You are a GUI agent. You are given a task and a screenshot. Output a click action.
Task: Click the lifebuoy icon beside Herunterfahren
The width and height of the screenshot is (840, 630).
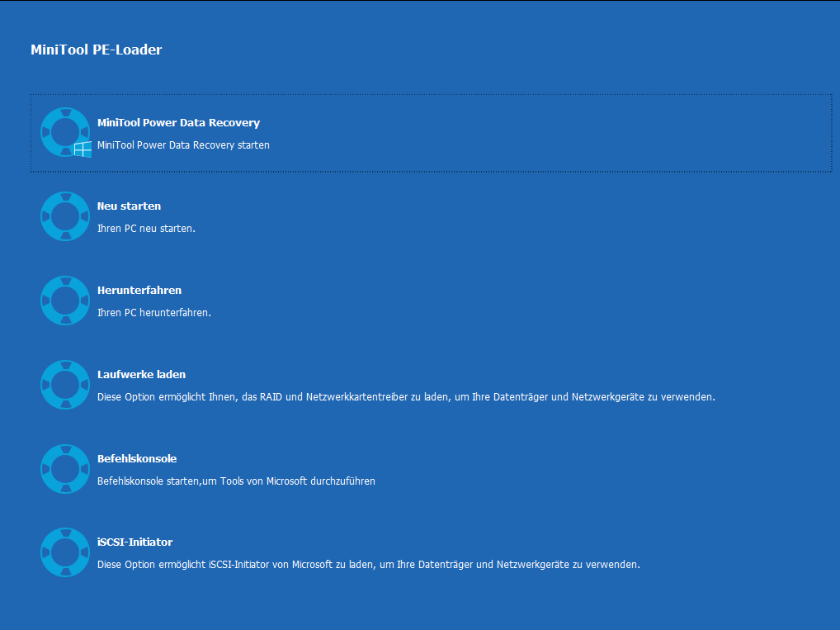tap(65, 301)
